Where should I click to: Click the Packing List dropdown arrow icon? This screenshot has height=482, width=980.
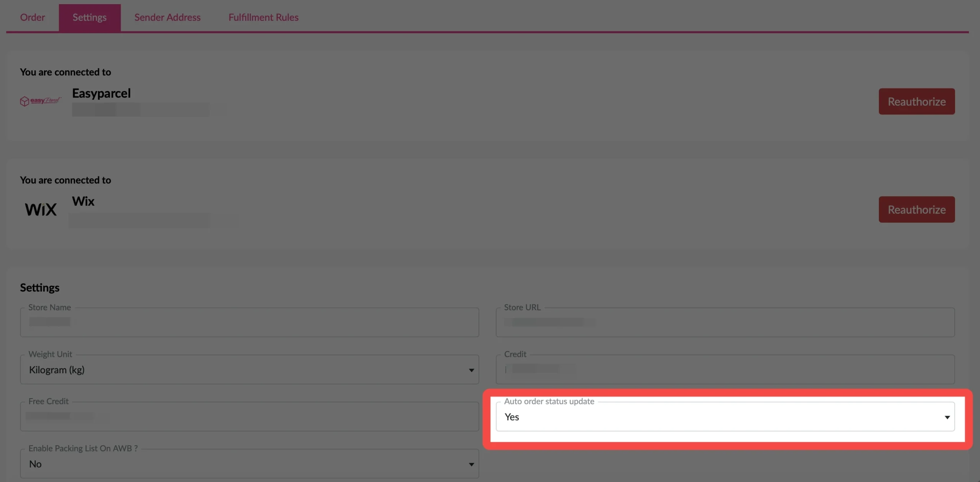tap(471, 464)
